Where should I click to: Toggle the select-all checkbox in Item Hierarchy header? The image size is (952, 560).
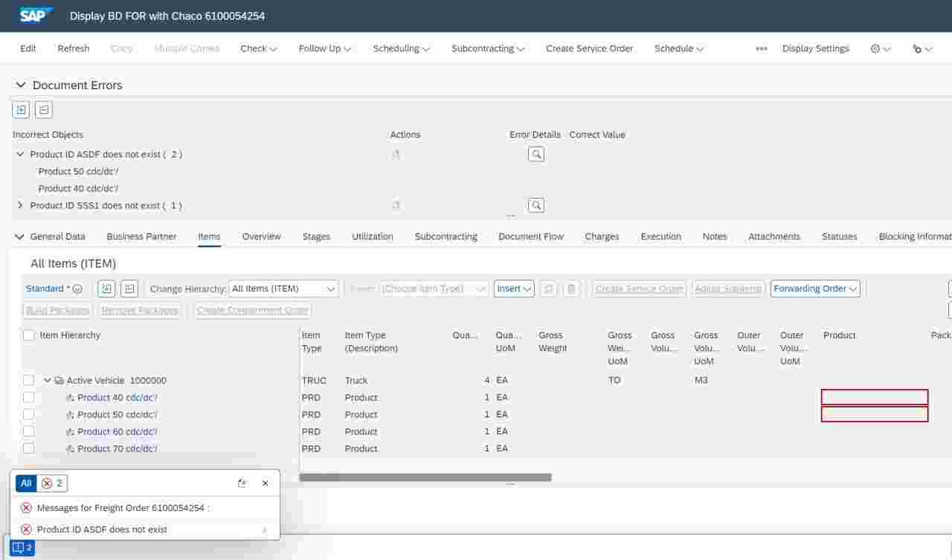[28, 335]
